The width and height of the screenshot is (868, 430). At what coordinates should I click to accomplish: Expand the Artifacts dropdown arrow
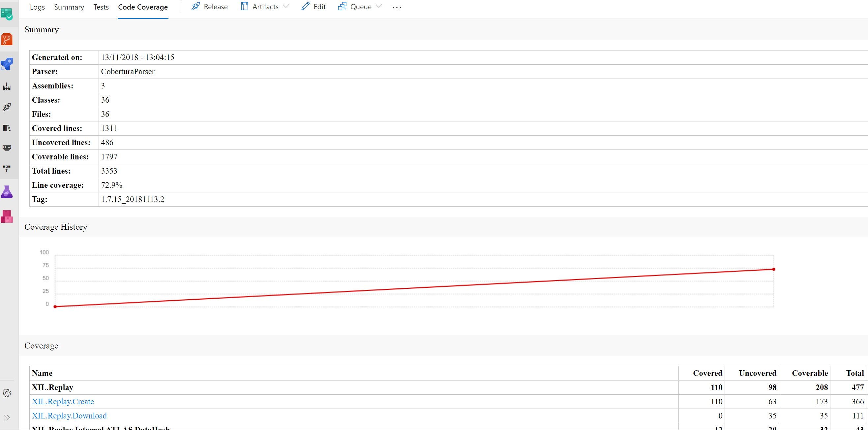tap(286, 6)
